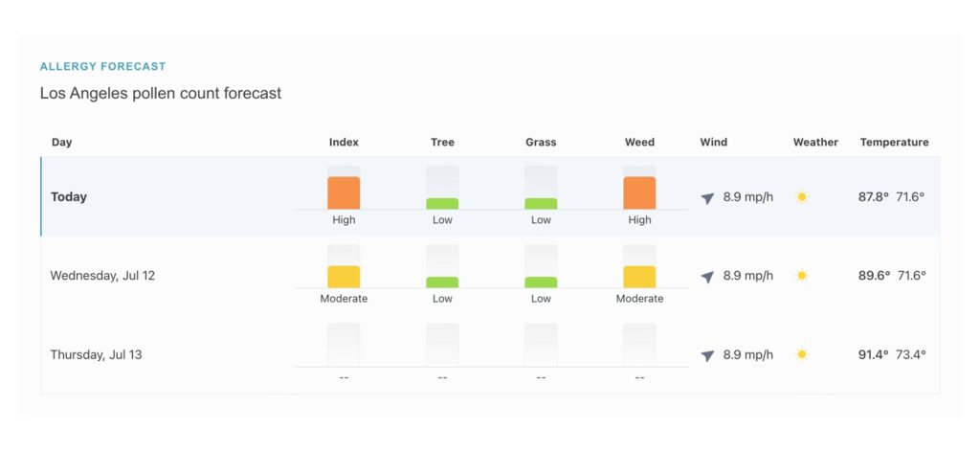Click the Index column header
This screenshot has height=452, width=980.
[x=344, y=143]
